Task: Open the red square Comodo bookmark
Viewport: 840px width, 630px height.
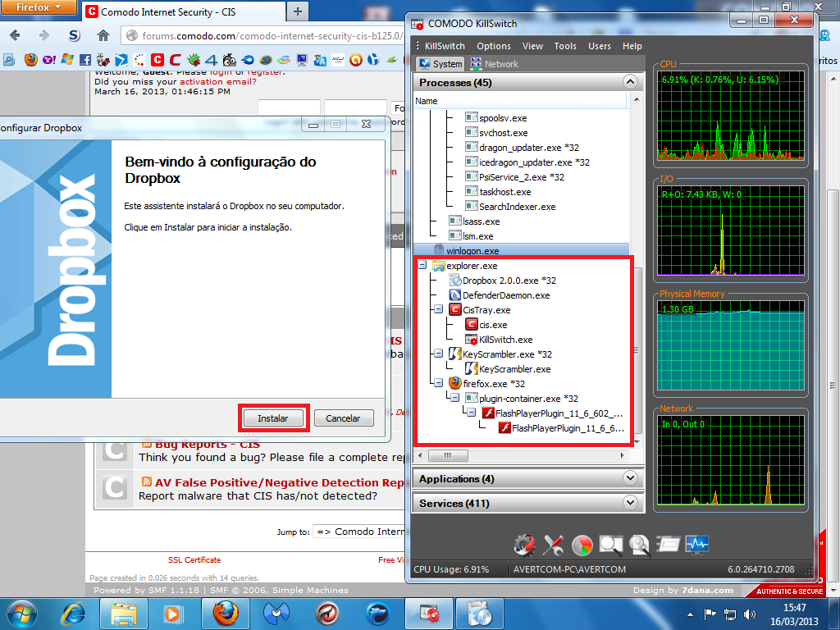Action: 157,60
